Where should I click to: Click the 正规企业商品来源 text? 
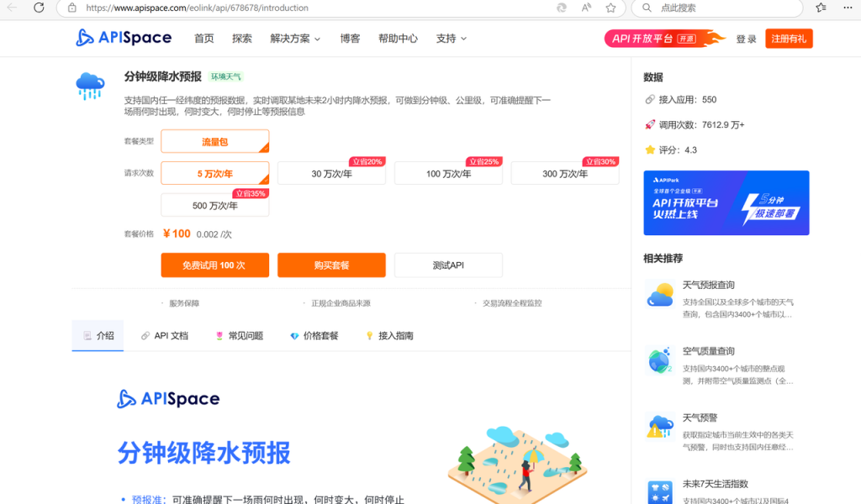coord(341,302)
